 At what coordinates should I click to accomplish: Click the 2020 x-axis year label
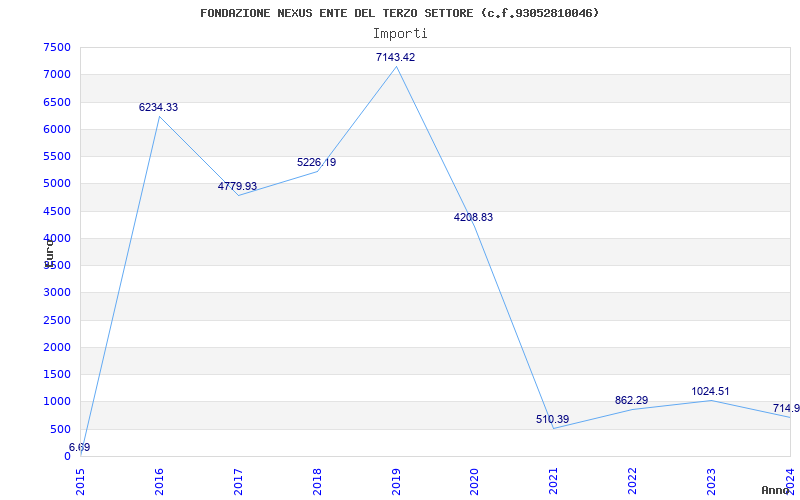(x=474, y=481)
